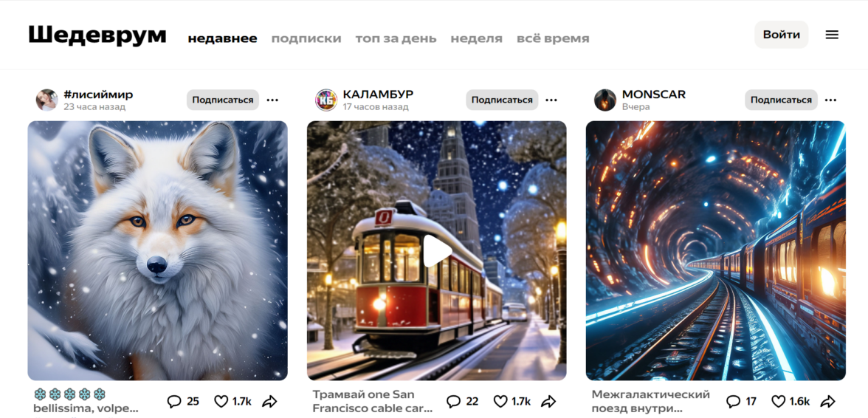Viewport: 868px width, 418px height.
Task: Subscribe to КАЛАМБУР via Подписаться
Action: (x=502, y=100)
